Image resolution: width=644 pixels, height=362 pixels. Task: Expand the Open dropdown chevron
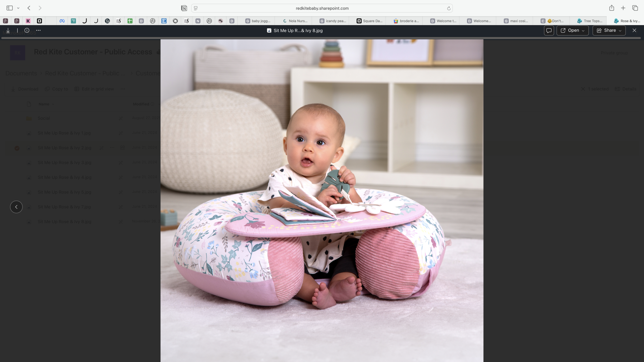(583, 31)
